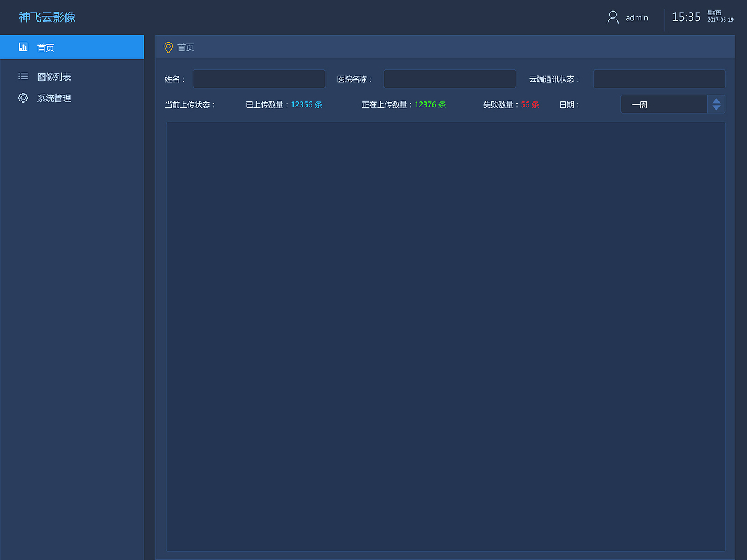Click the 当前上传状态 label
This screenshot has width=747, height=560.
coord(190,105)
